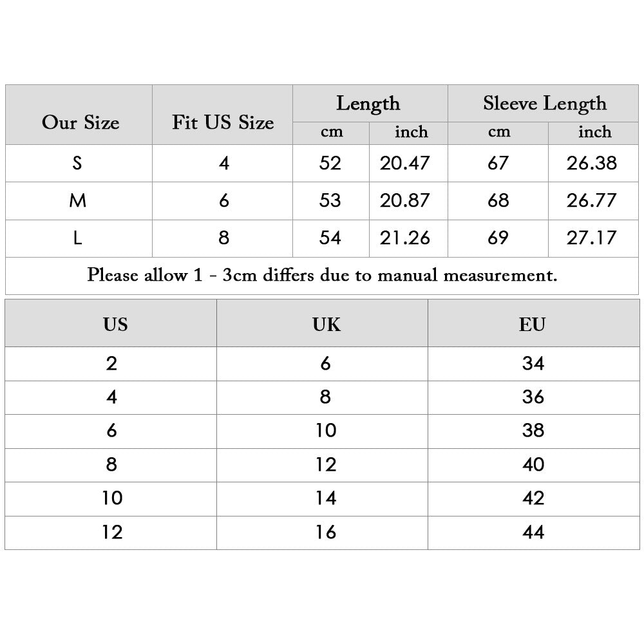Select the EU size 38 cell

pyautogui.click(x=533, y=431)
